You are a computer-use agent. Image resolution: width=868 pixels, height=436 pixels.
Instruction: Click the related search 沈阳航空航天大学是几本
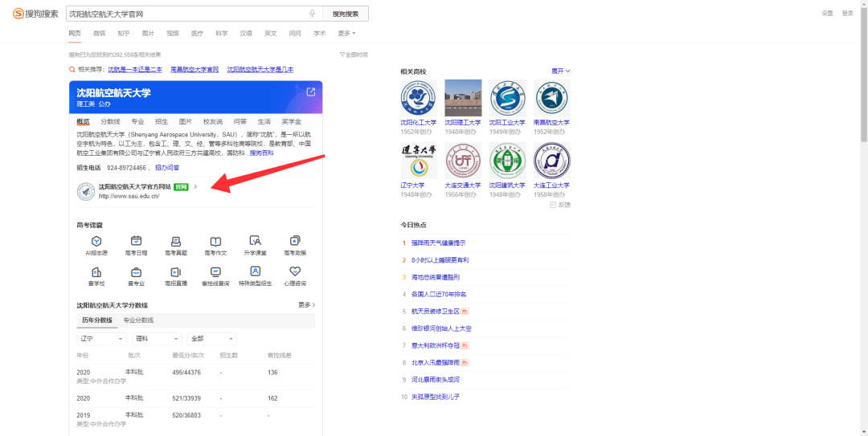click(x=260, y=70)
